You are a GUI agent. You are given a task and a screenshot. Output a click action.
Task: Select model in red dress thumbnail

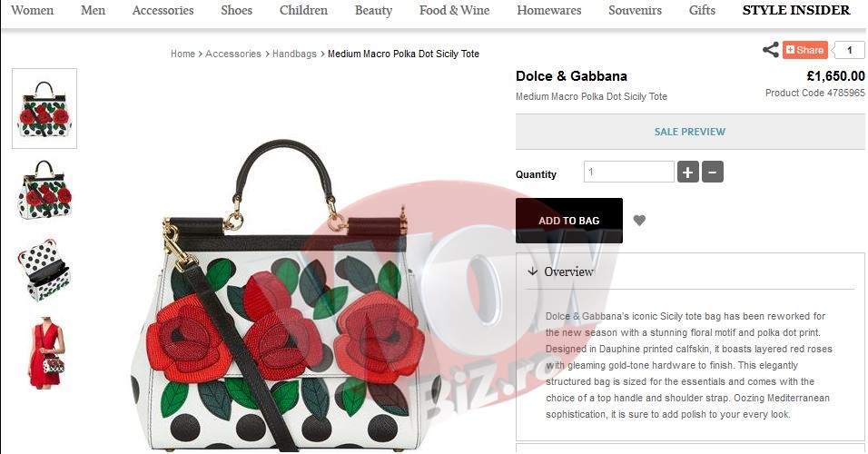(x=45, y=352)
